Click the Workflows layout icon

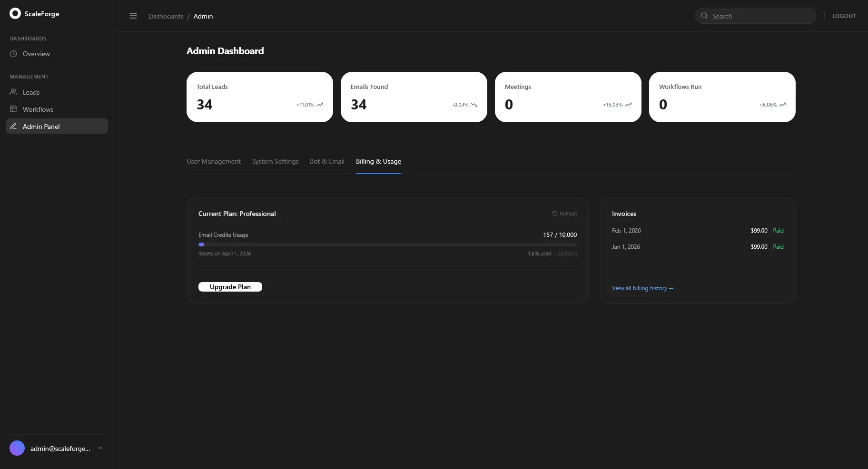13,109
